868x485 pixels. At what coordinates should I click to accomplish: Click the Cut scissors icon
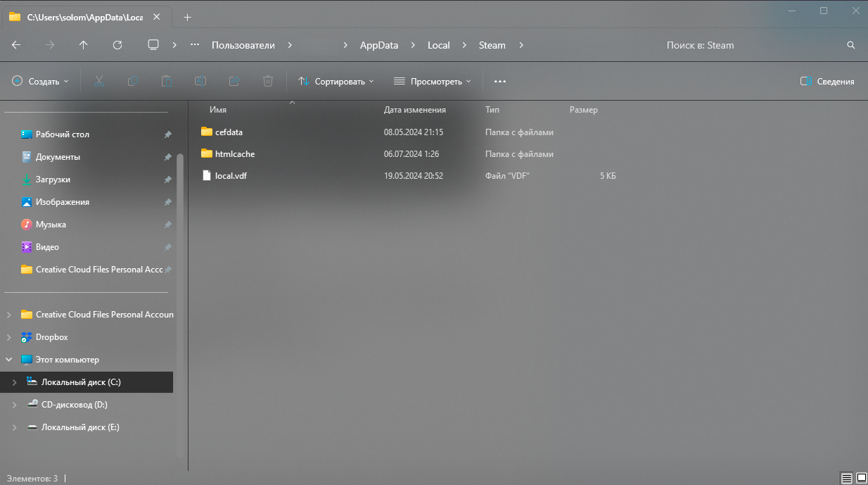click(99, 82)
